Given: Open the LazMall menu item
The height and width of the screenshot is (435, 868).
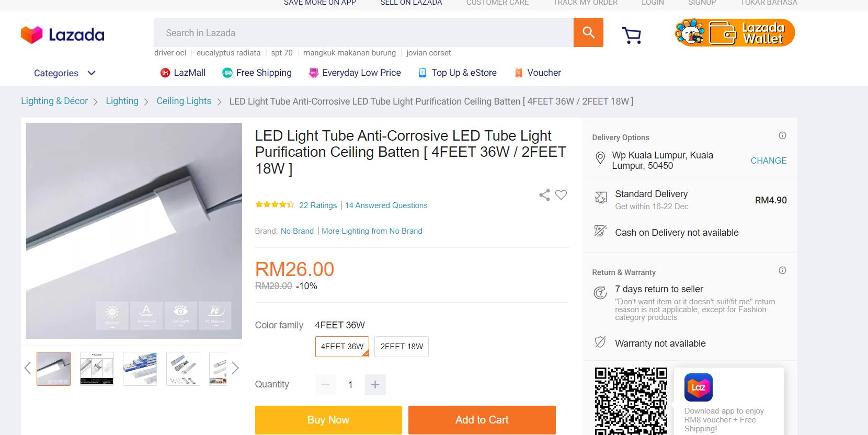Looking at the screenshot, I should pyautogui.click(x=183, y=73).
